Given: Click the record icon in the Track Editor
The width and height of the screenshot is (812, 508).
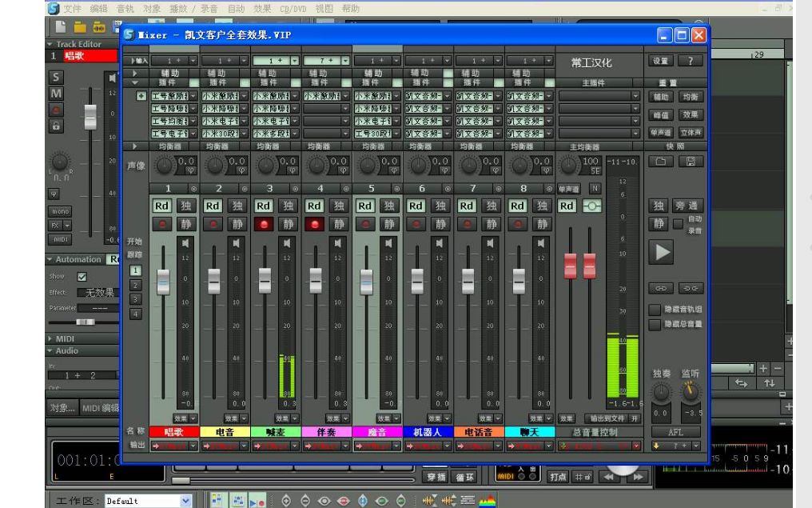Looking at the screenshot, I should coord(56,110).
